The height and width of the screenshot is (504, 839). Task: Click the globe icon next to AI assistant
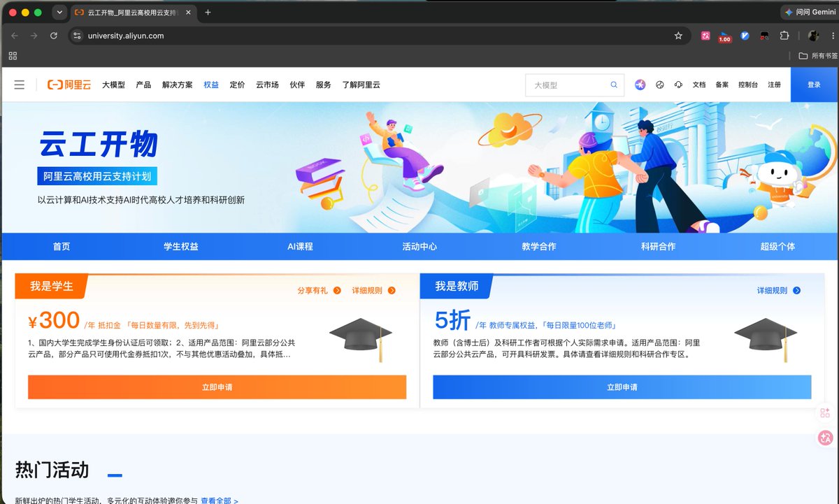[x=659, y=85]
